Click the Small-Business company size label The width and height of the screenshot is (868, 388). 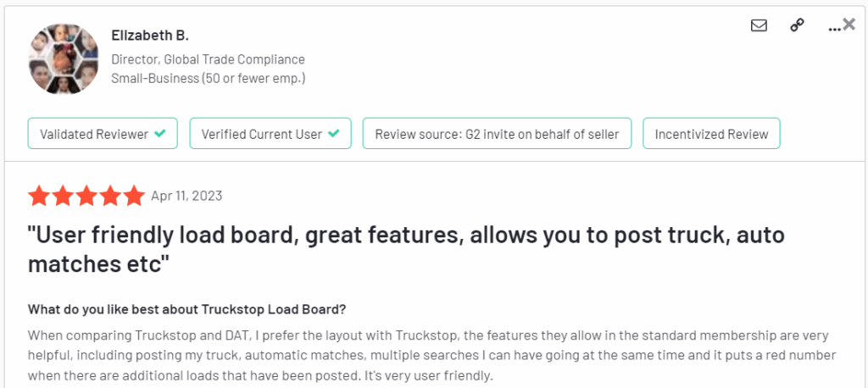click(x=208, y=78)
